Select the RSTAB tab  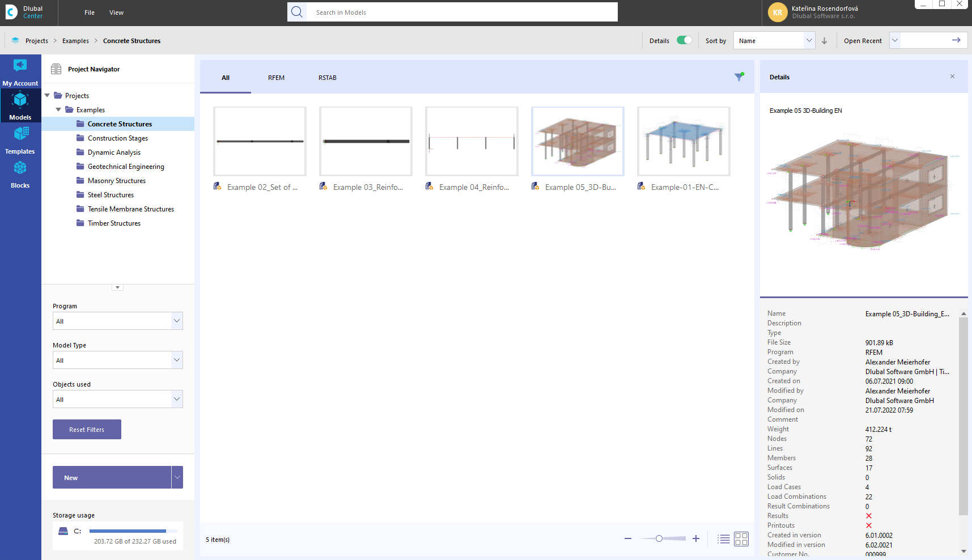point(328,78)
